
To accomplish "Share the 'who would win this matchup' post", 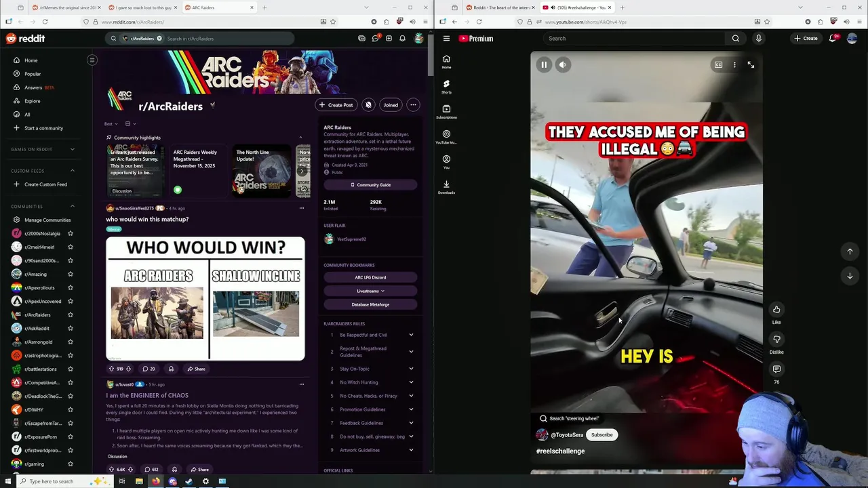I will click(197, 369).
